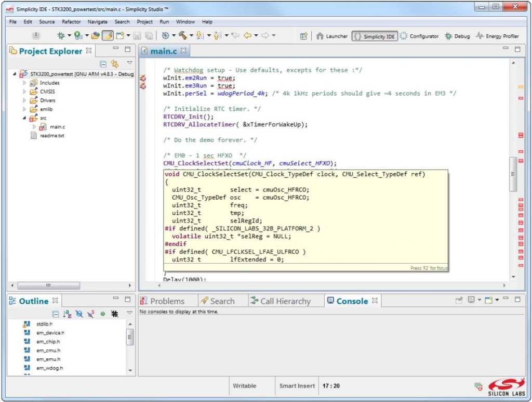This screenshot has height=402, width=532.
Task: Toggle Link with Editor in Project Explorer
Action: [115, 63]
